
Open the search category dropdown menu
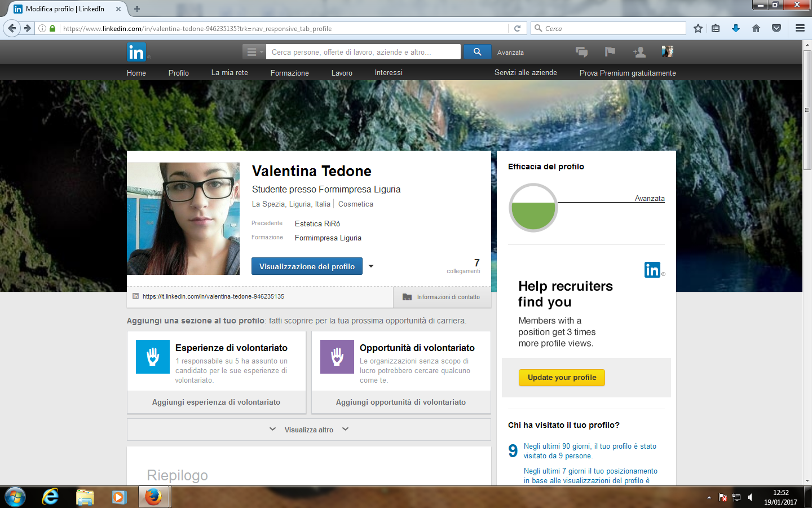pyautogui.click(x=254, y=52)
